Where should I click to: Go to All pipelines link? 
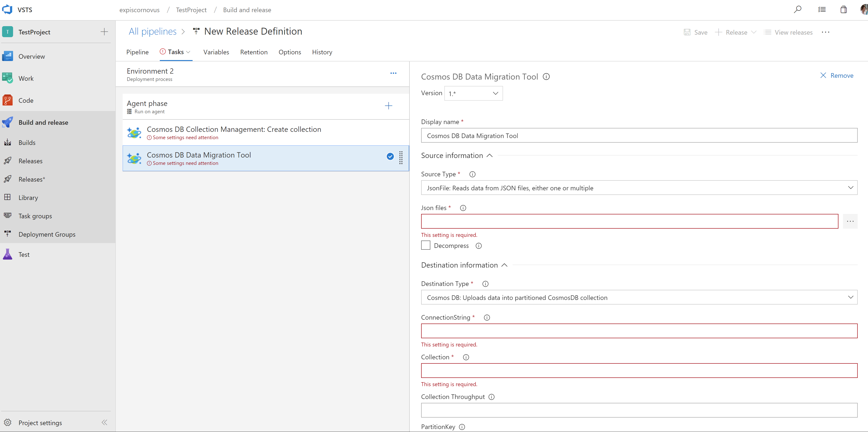click(153, 31)
